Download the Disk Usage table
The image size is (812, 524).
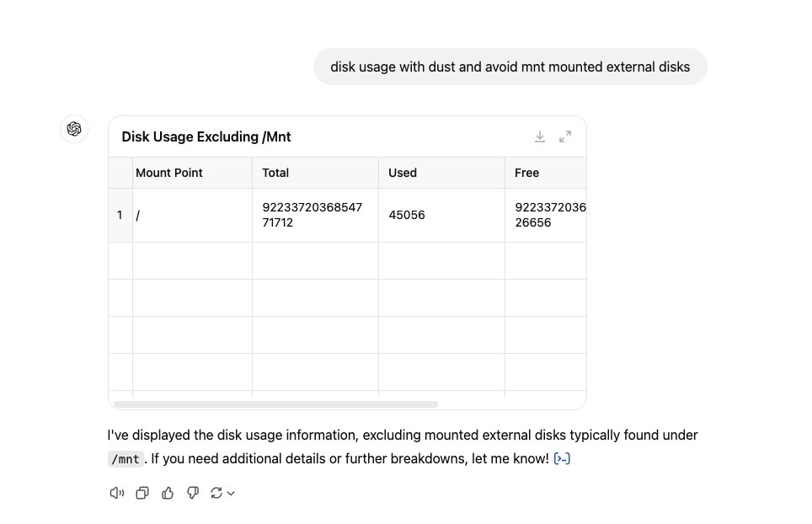tap(540, 136)
